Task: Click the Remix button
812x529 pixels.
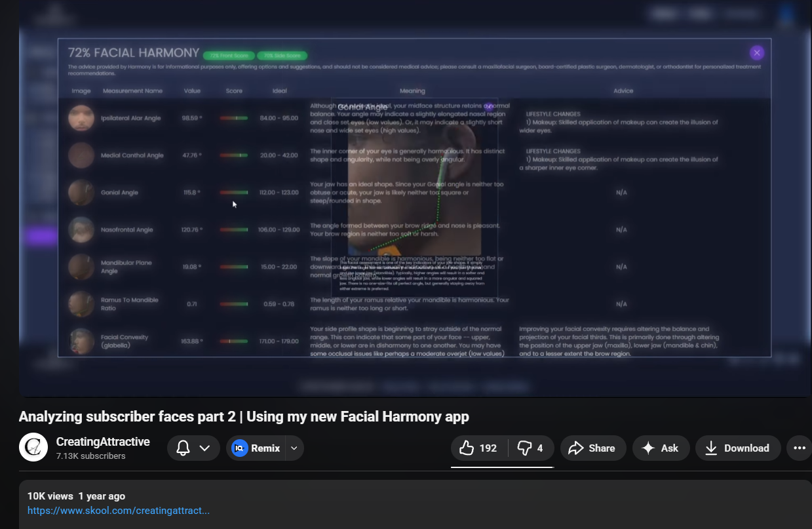Action: 257,448
